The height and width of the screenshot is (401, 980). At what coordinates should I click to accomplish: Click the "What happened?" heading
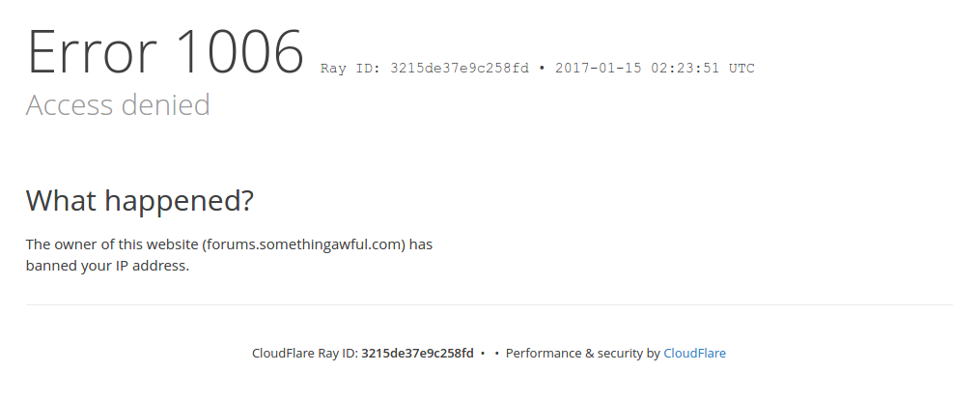click(x=139, y=201)
